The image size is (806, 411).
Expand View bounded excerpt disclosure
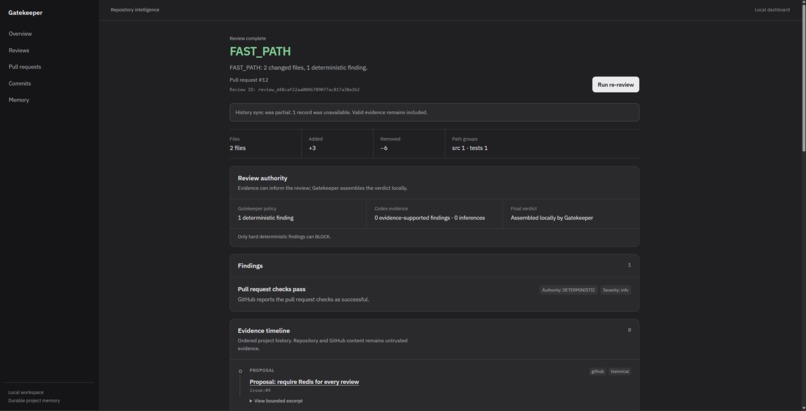276,401
